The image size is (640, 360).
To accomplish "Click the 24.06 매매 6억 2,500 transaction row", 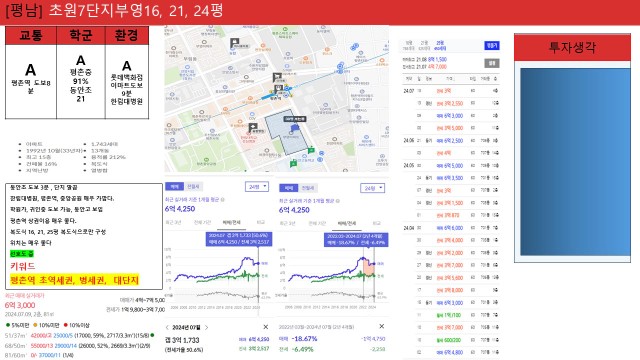I will (451, 140).
